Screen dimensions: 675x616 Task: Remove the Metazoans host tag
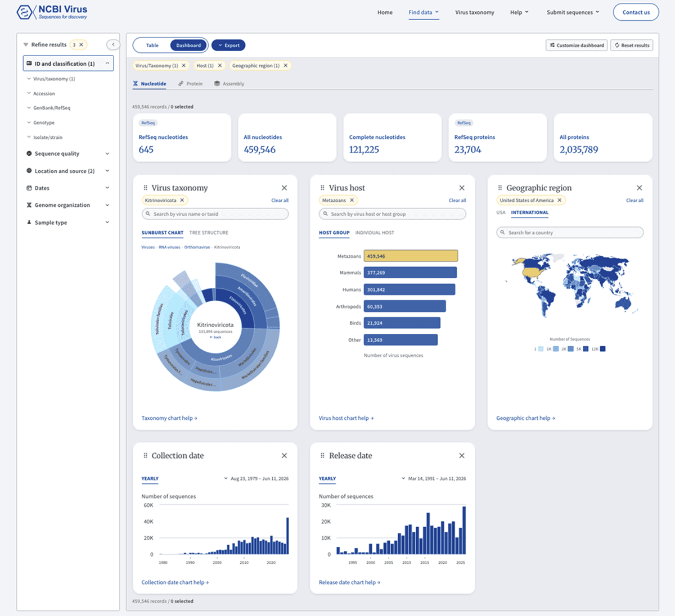(352, 200)
